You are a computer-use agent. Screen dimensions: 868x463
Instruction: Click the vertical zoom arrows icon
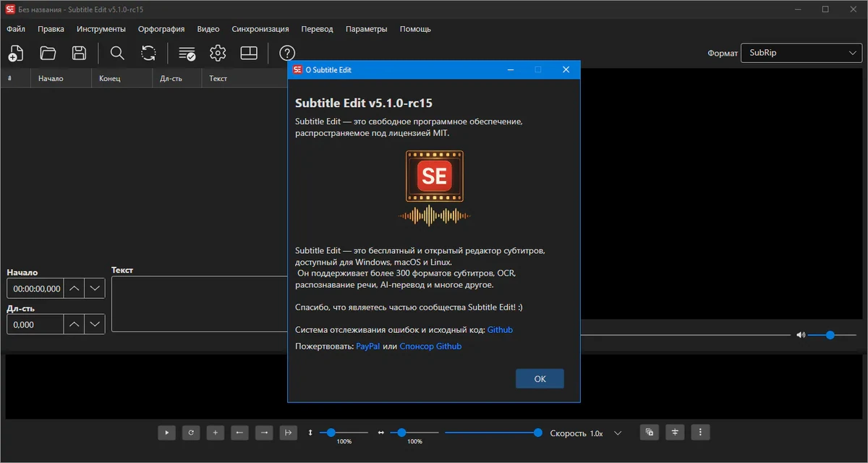click(x=310, y=433)
